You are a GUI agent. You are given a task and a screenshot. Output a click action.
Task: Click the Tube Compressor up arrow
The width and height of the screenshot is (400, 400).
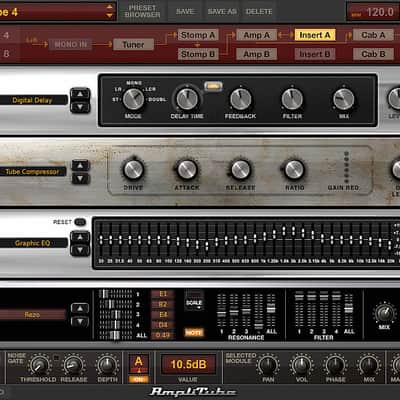point(80,165)
